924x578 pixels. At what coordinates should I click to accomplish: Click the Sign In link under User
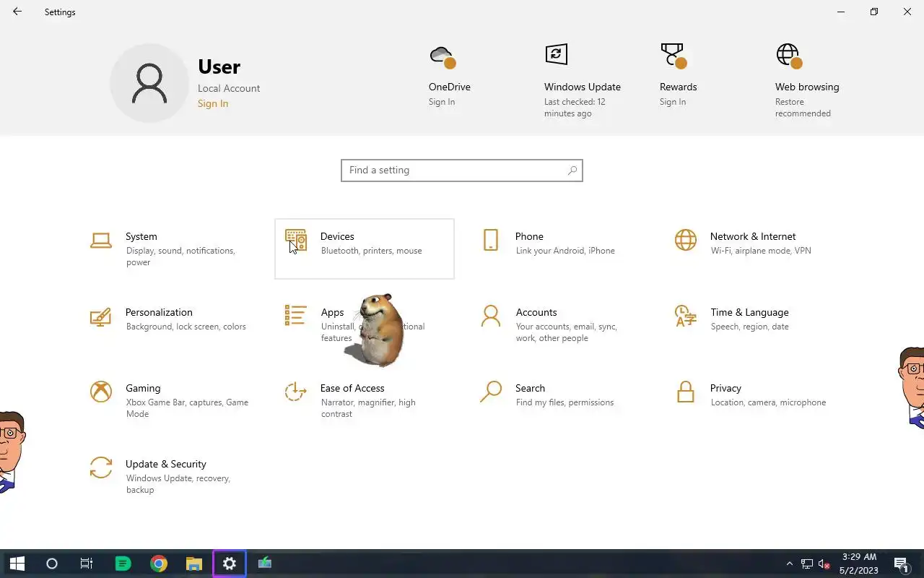[213, 103]
